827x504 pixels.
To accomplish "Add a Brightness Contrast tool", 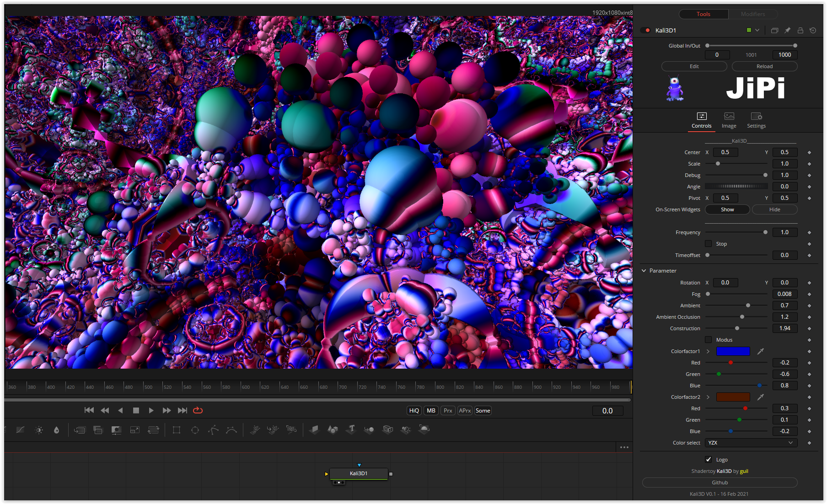I will click(x=39, y=430).
